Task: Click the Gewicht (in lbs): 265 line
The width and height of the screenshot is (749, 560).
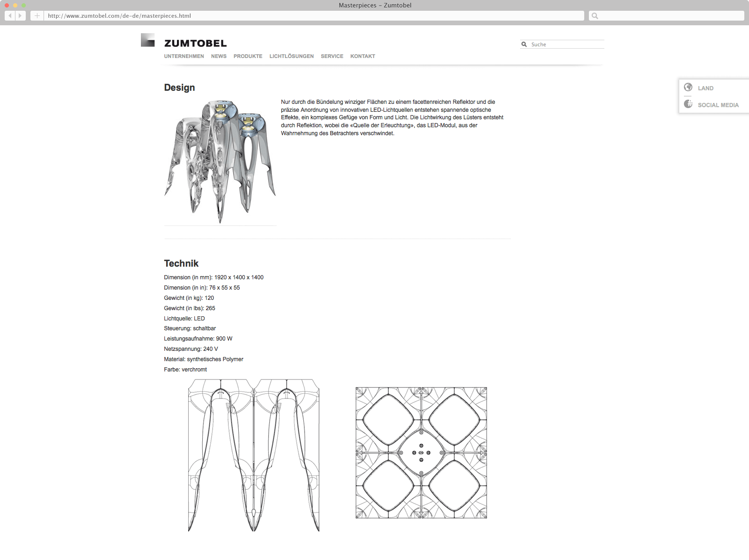Action: (x=190, y=308)
